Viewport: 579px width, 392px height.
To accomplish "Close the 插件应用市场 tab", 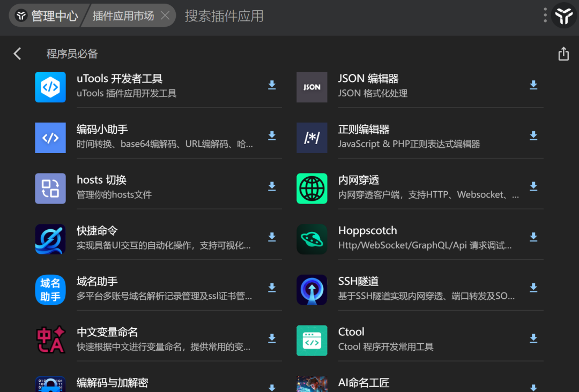I will (x=165, y=16).
